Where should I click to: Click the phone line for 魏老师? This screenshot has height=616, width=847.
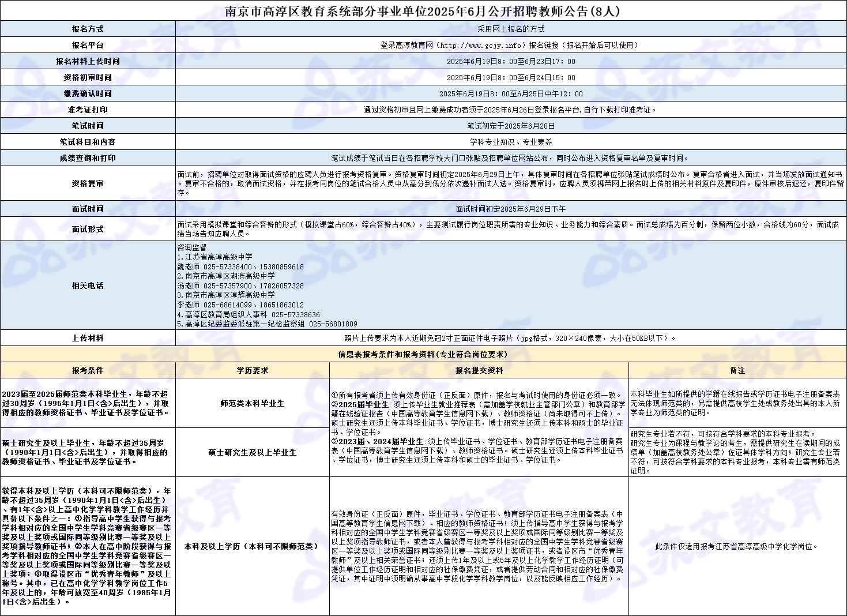point(240,267)
